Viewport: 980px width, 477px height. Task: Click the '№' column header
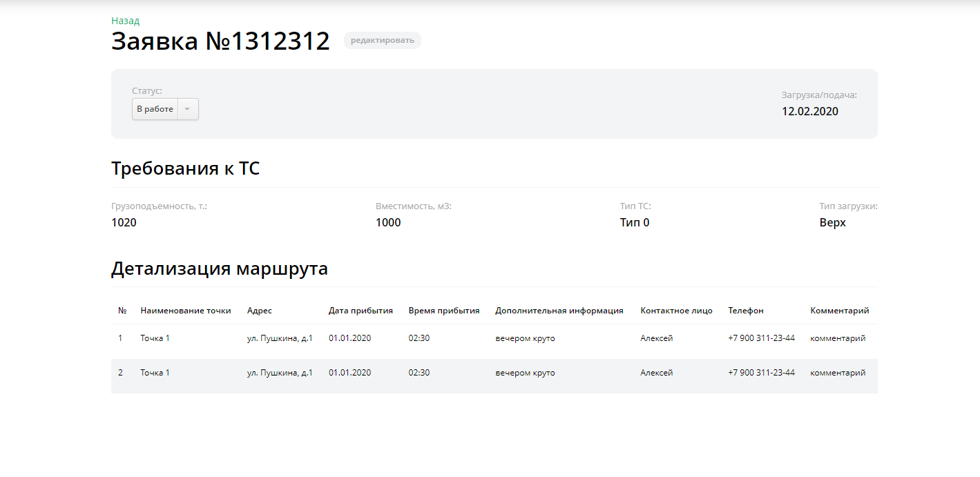tap(122, 311)
